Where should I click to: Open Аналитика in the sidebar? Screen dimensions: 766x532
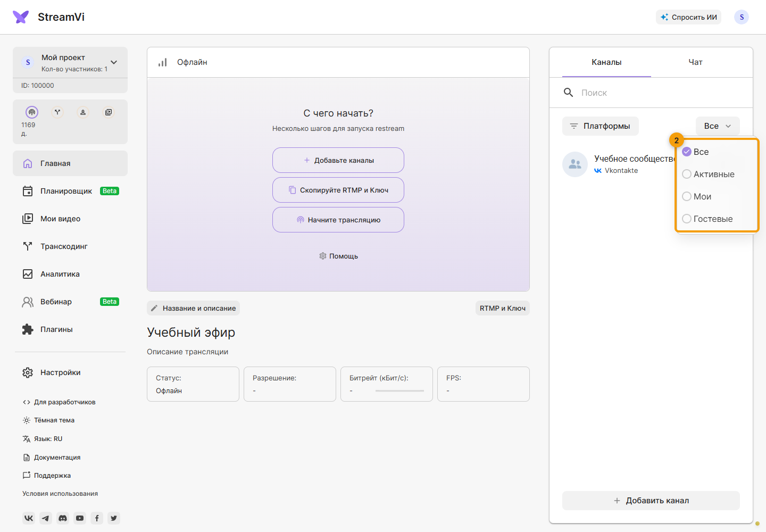point(70,274)
